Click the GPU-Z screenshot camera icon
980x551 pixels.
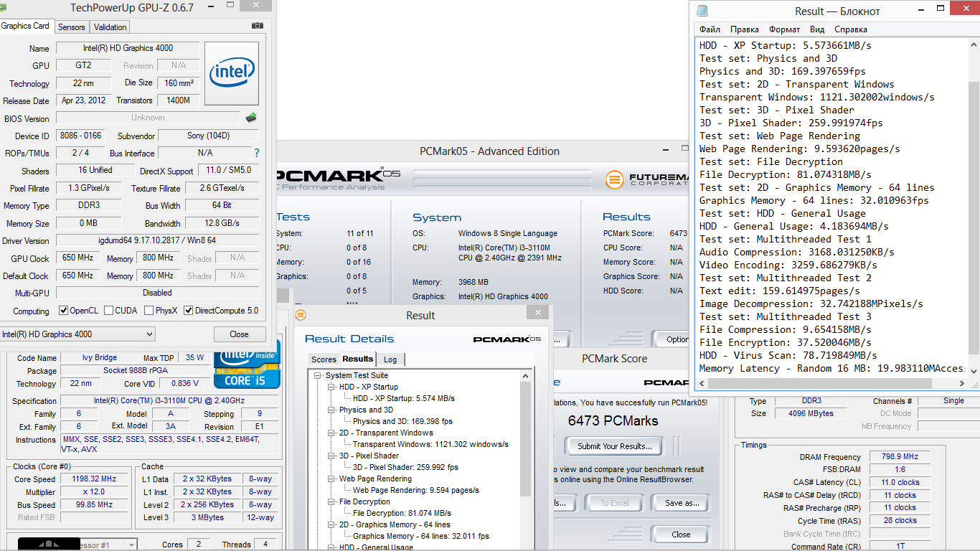(258, 26)
